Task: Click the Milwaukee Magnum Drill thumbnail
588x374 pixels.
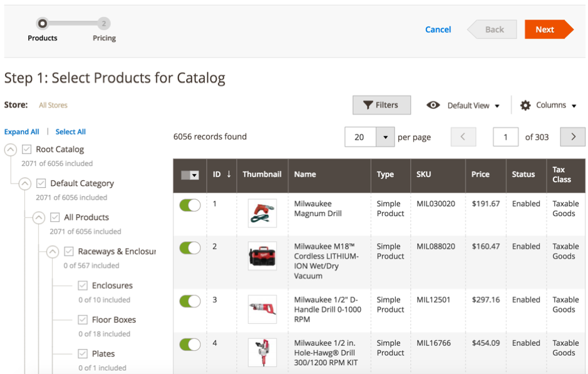Action: click(262, 213)
